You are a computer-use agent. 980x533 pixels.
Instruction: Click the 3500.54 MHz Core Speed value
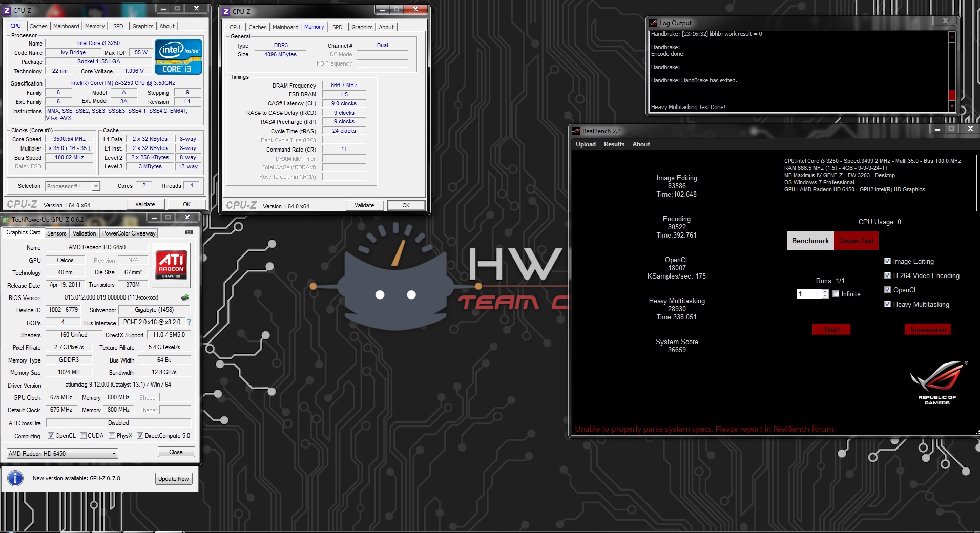tap(70, 139)
